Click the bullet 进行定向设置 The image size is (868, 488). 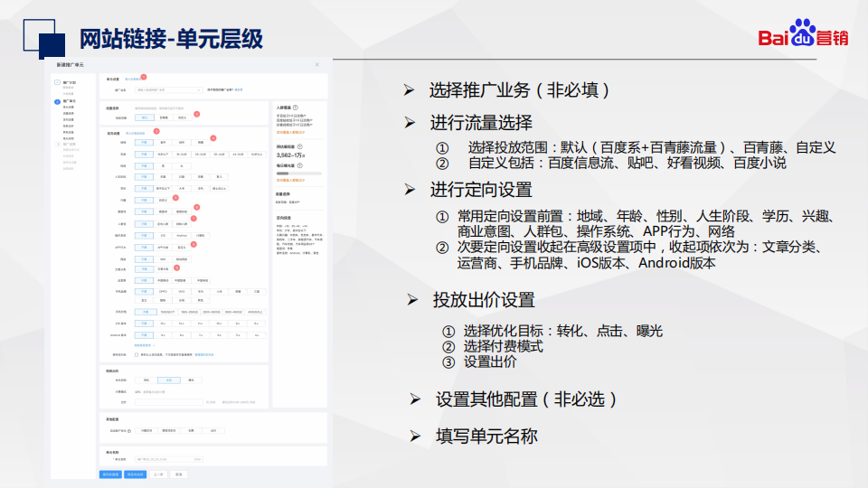481,190
